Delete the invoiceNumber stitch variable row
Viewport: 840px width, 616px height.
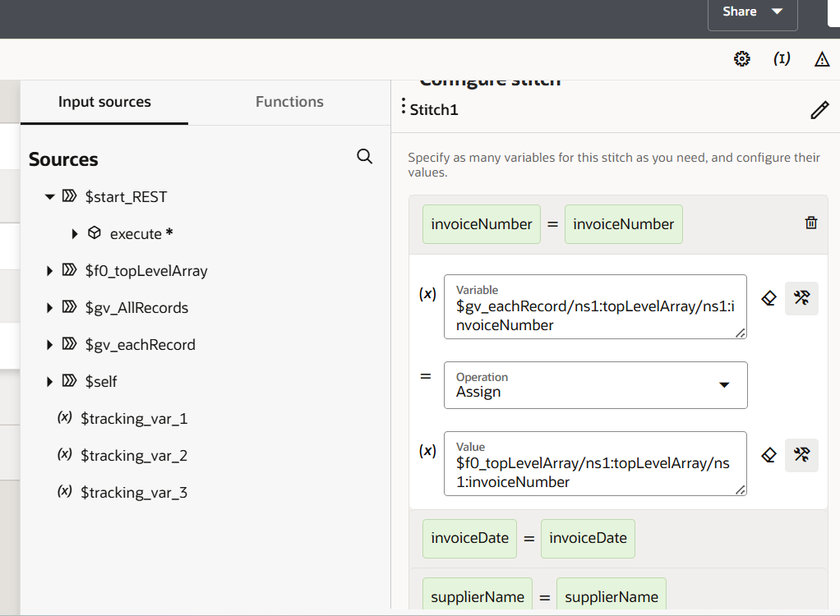(810, 223)
